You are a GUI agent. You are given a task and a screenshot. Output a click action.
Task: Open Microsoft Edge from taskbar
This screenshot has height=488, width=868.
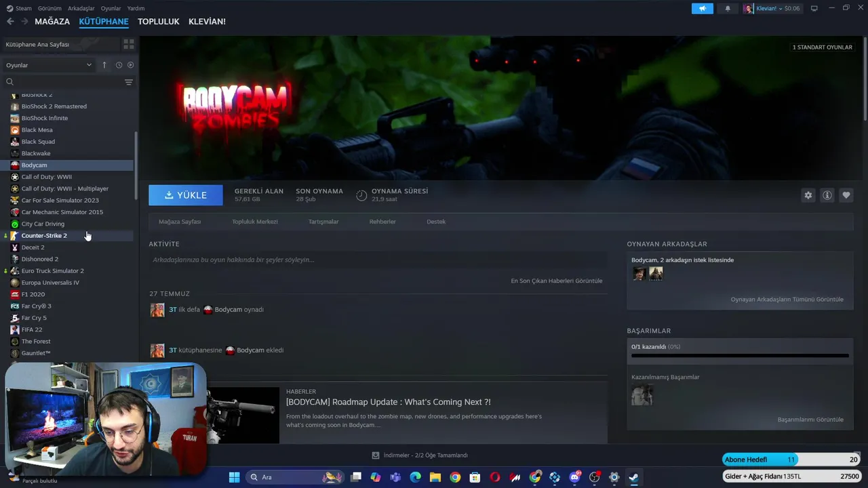click(415, 477)
